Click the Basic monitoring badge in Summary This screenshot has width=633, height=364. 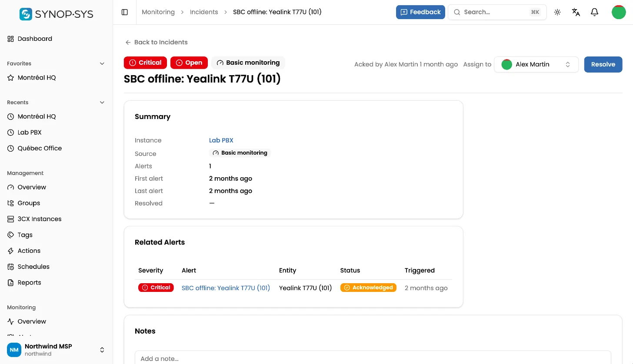(x=240, y=153)
